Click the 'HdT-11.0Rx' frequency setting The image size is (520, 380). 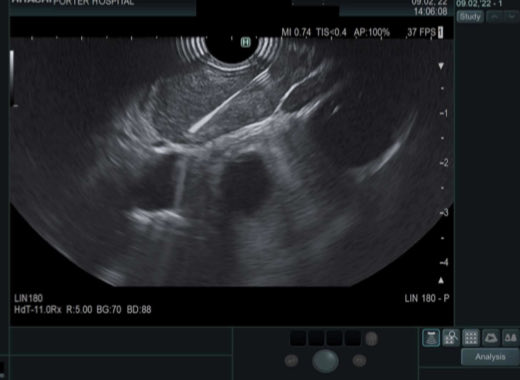coord(38,310)
